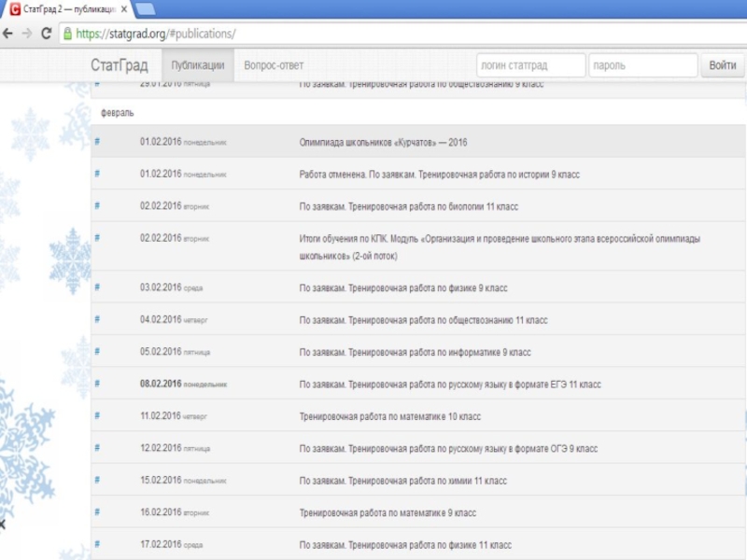Select the СтатГрад 2 browser tab

(x=65, y=9)
